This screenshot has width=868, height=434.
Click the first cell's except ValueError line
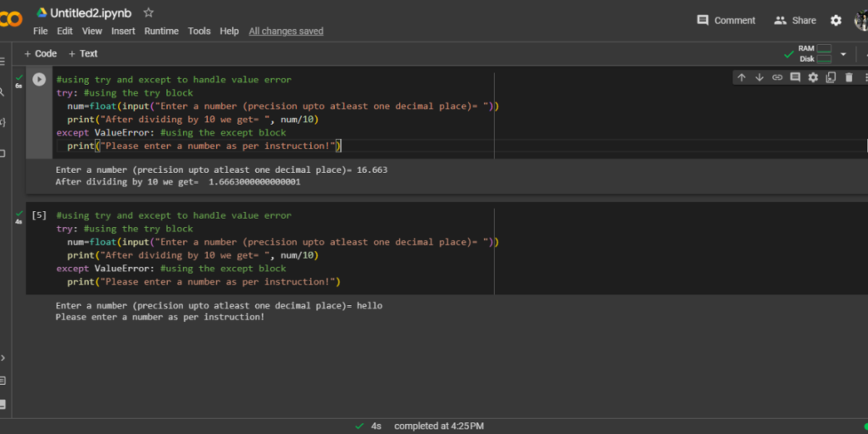(x=171, y=133)
